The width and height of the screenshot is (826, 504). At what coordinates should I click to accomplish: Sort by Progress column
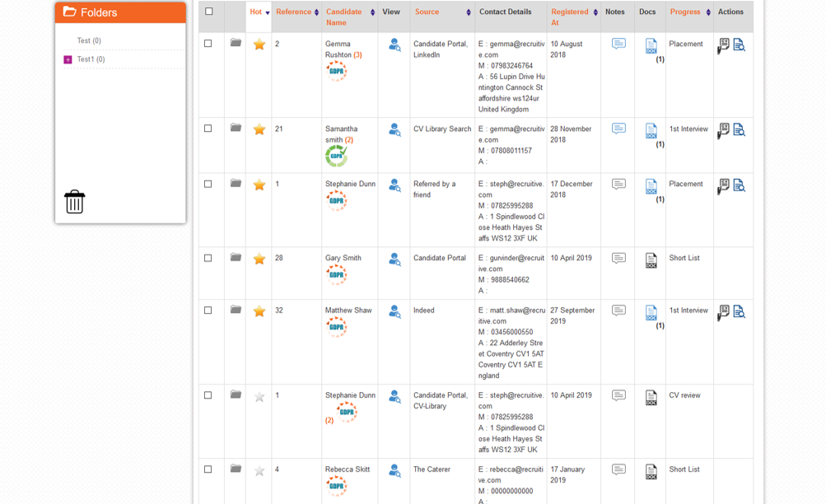pyautogui.click(x=690, y=12)
